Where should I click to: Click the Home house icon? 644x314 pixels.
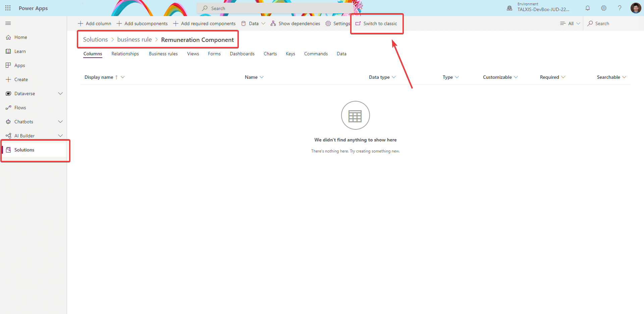8,38
